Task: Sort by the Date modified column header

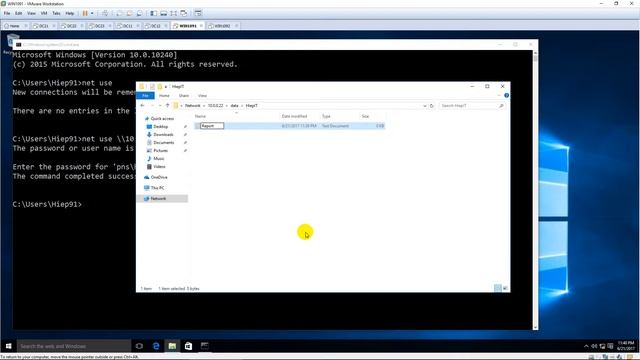Action: click(x=294, y=116)
